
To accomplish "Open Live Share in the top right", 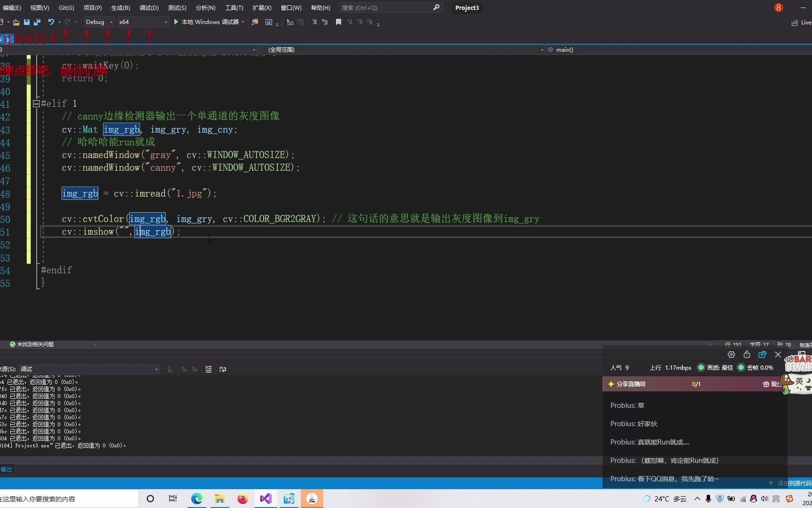I will pos(801,23).
